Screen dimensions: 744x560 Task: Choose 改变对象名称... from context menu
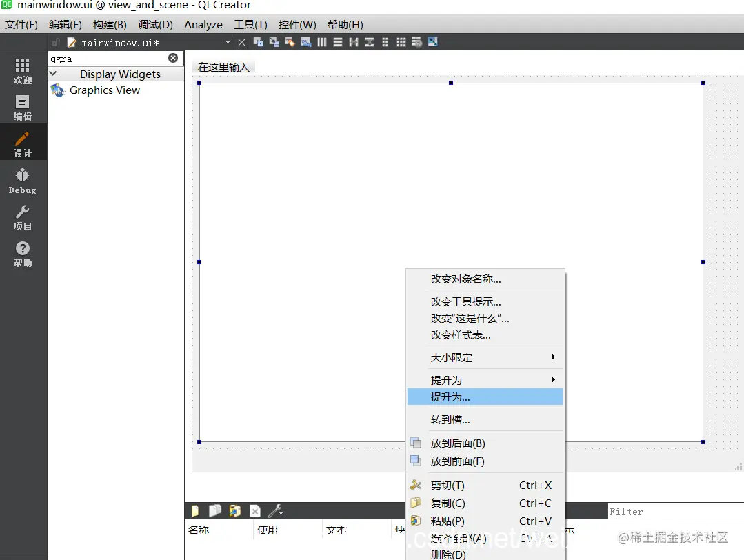point(485,279)
